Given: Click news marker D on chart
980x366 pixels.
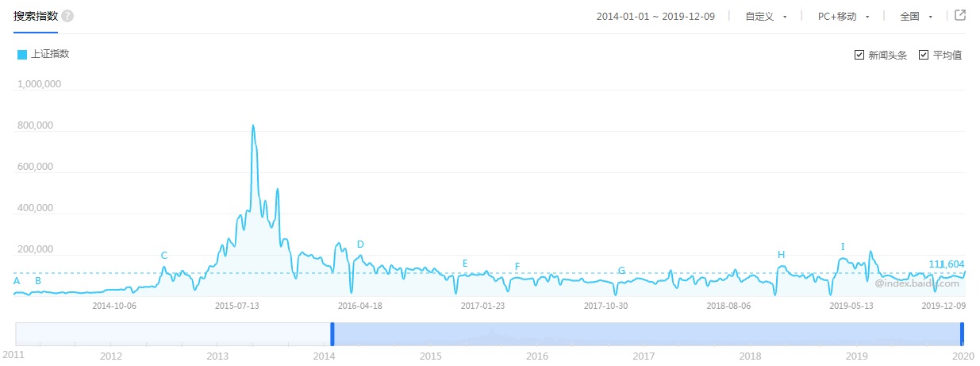Looking at the screenshot, I should 360,245.
